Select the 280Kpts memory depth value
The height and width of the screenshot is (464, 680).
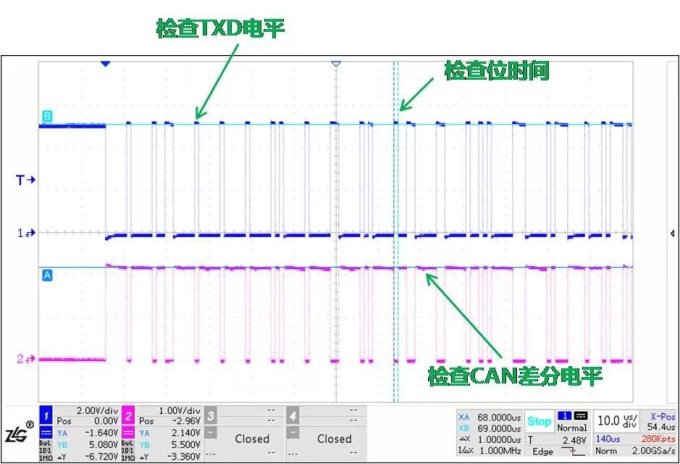point(658,439)
